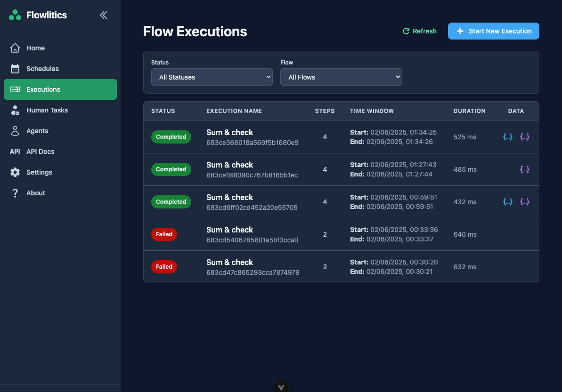Open purple output data icon for 683cd6ff02cd452a20e55705
The image size is (562, 392).
click(x=525, y=202)
